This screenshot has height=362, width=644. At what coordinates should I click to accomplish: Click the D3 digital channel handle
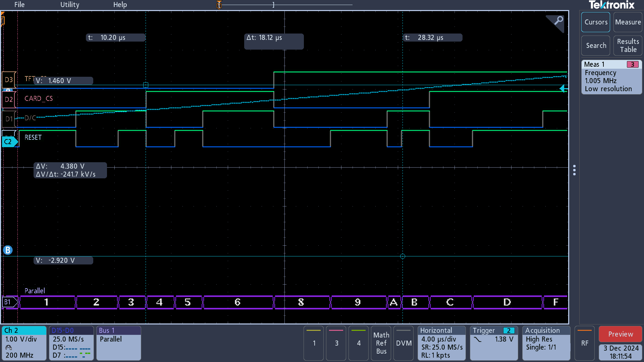(x=9, y=80)
